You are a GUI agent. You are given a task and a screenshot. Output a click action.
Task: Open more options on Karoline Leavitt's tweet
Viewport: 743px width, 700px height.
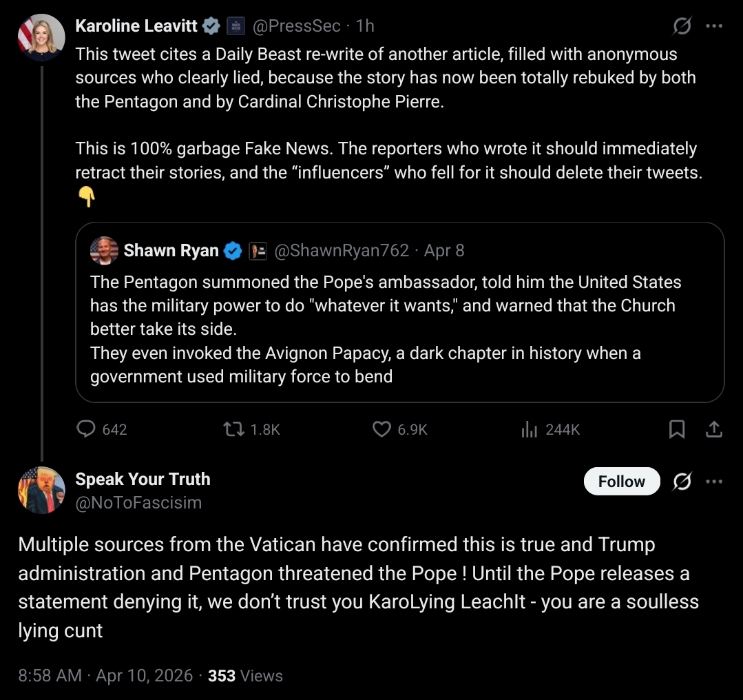tap(715, 26)
